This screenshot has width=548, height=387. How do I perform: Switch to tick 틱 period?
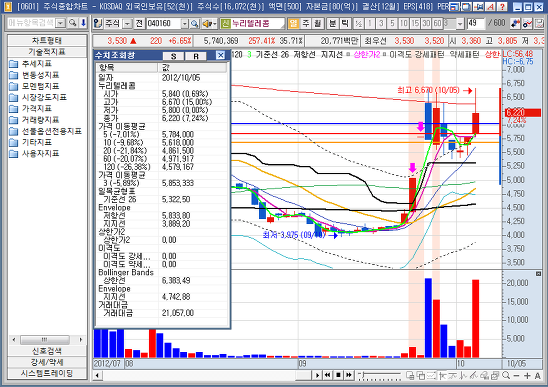click(x=345, y=23)
